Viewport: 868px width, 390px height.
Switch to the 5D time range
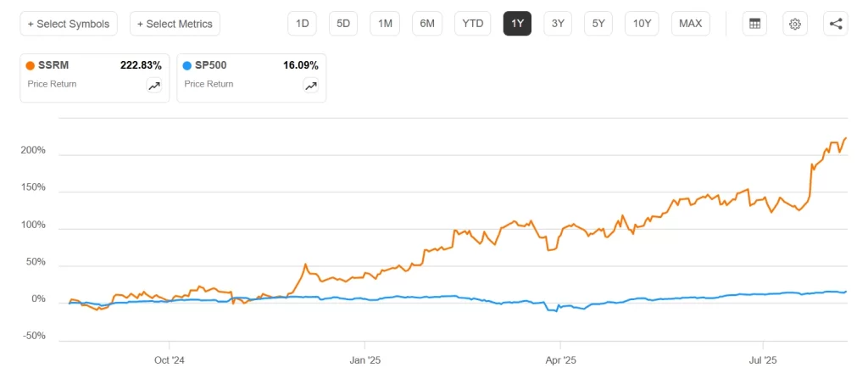(x=343, y=24)
